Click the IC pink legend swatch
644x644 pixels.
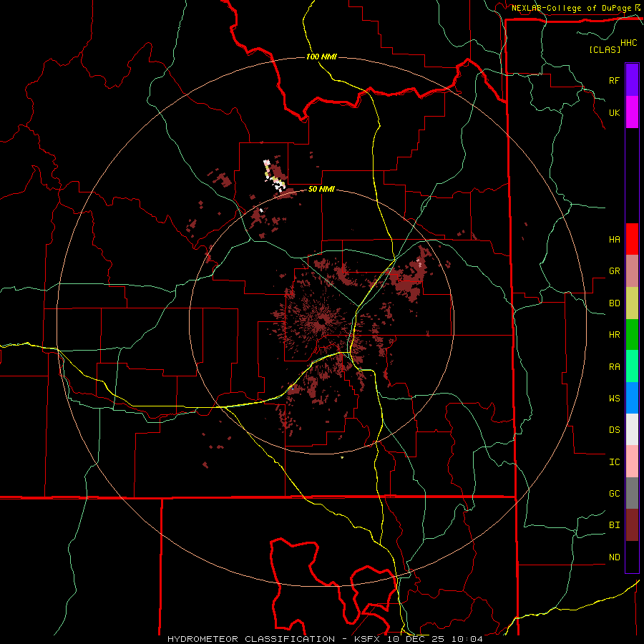click(632, 462)
